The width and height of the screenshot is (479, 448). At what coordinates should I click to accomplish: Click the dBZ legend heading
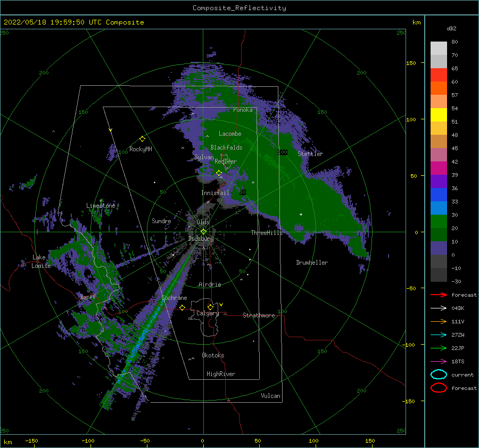click(x=451, y=28)
